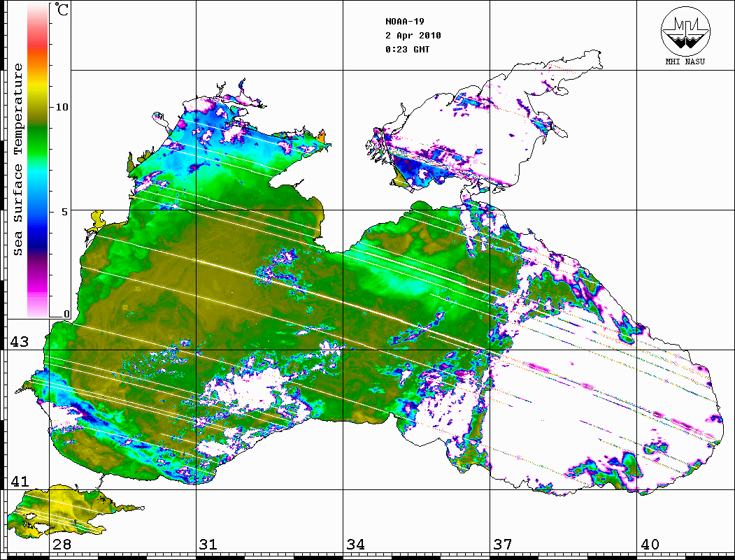
Task: Click the 0 tick label on color scale
Action: coord(66,314)
